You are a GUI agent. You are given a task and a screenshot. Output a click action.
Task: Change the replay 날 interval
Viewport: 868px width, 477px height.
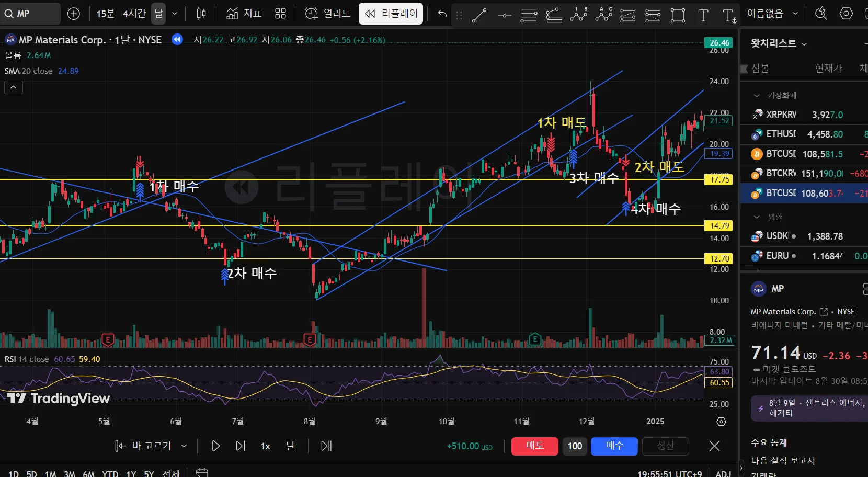tap(290, 446)
